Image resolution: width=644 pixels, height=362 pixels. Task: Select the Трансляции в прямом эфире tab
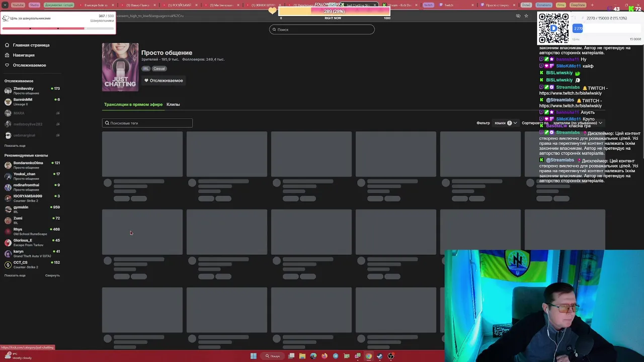(133, 105)
